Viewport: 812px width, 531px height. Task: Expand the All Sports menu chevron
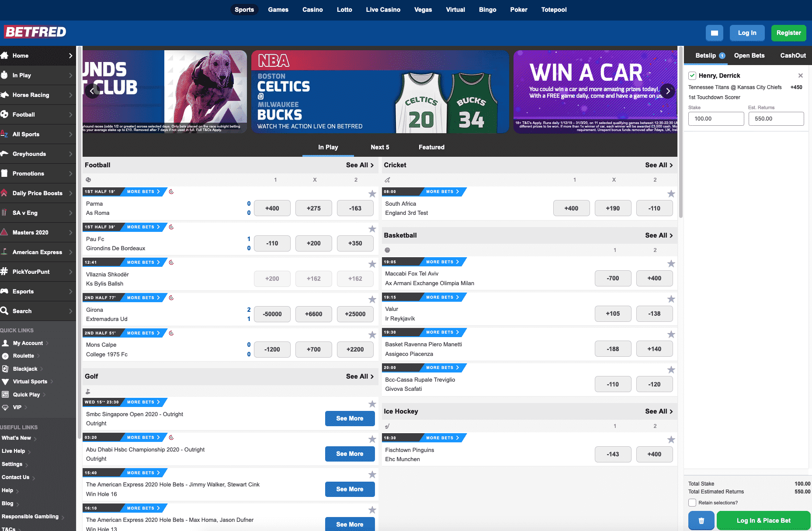pyautogui.click(x=71, y=134)
